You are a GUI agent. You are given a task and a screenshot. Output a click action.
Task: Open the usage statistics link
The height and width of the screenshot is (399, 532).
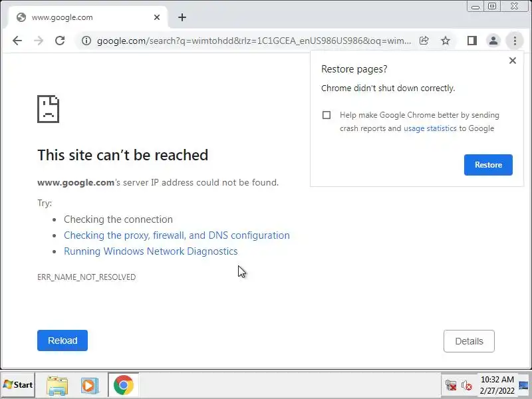click(x=430, y=128)
